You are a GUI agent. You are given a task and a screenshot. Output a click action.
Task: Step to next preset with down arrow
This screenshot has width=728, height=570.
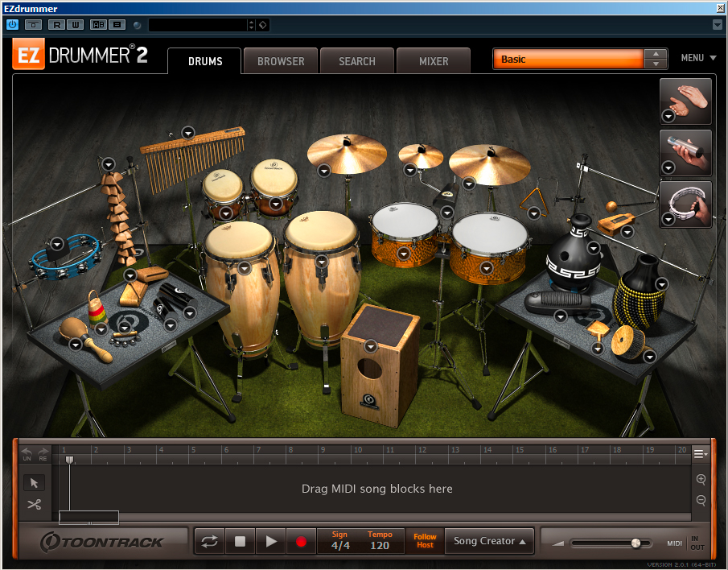[656, 64]
